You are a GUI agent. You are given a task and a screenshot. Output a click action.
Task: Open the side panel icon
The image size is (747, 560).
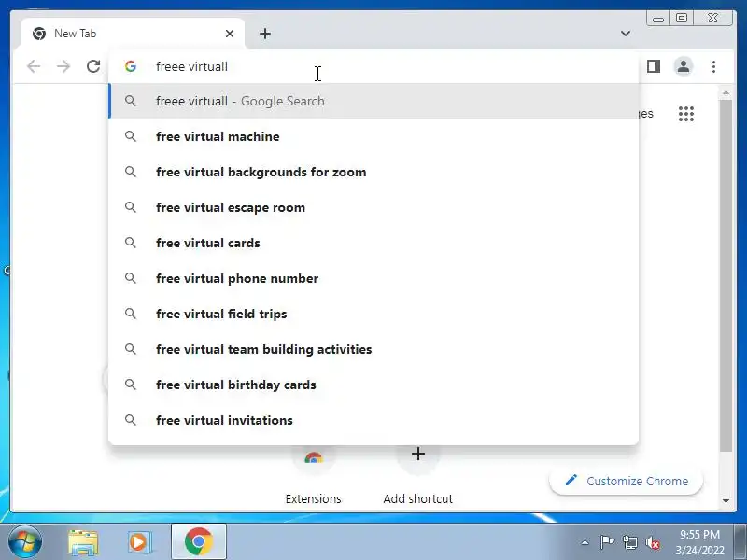tap(653, 66)
